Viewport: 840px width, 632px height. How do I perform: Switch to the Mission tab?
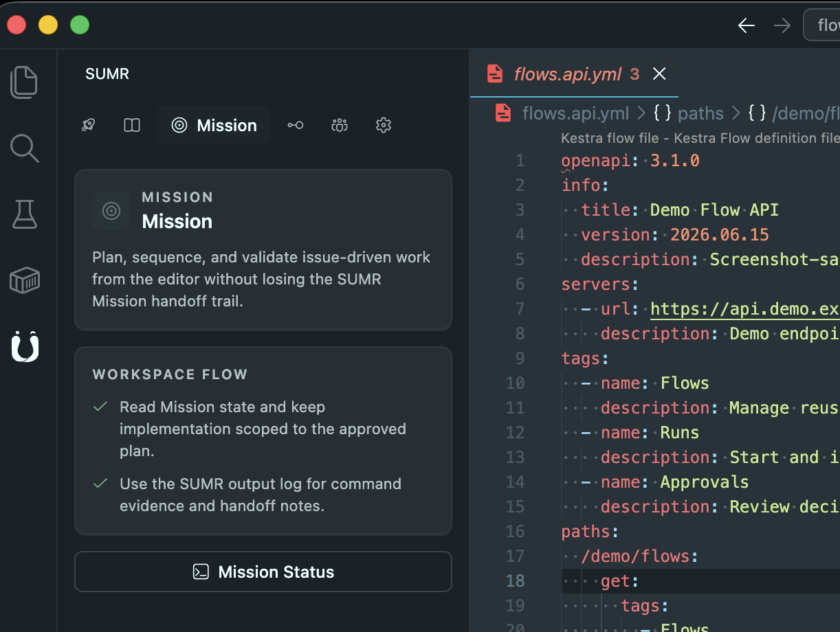coord(214,125)
